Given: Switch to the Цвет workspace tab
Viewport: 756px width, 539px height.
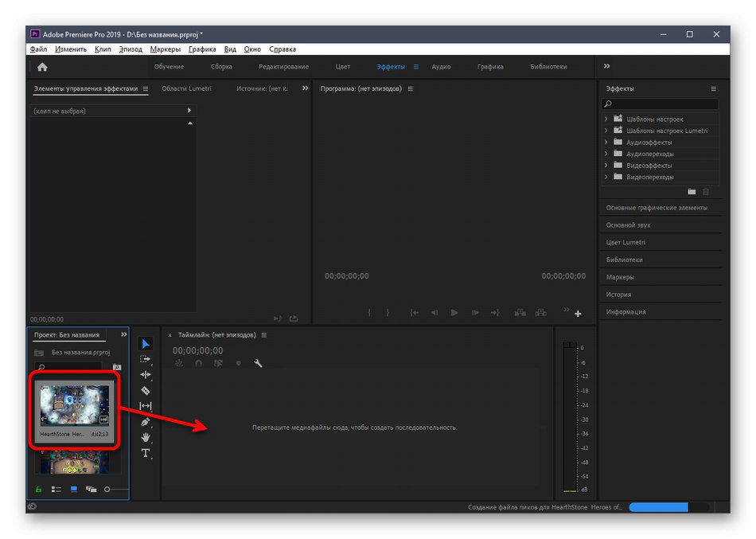Looking at the screenshot, I should tap(342, 67).
